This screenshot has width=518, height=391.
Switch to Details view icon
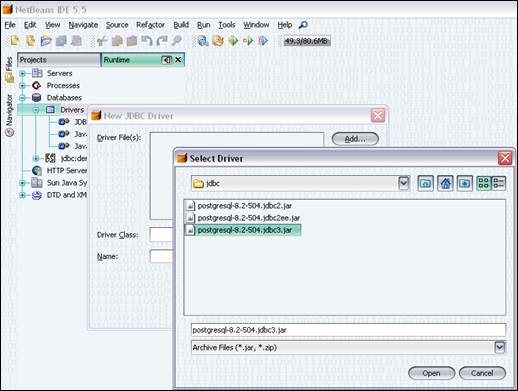coord(499,183)
